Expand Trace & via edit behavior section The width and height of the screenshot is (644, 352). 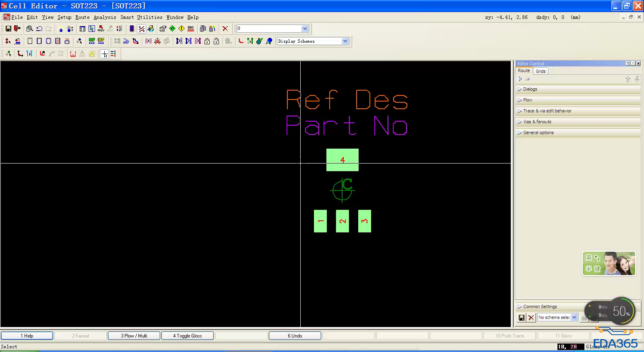(x=578, y=111)
